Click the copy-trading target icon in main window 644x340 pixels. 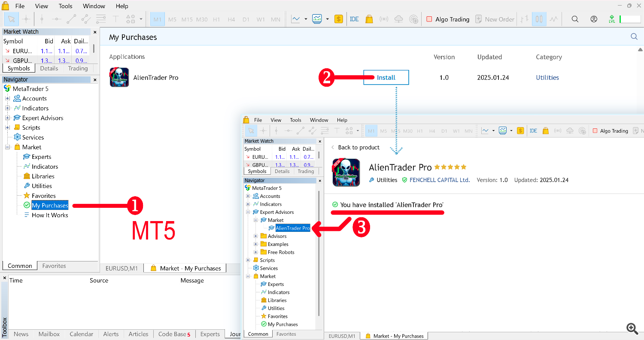coord(414,19)
